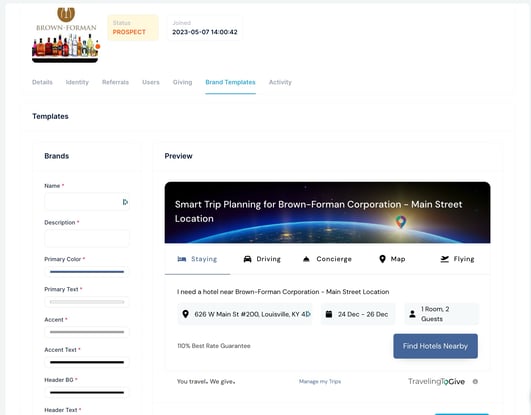This screenshot has width=531, height=415.
Task: Click the brand Name input field
Action: (87, 202)
